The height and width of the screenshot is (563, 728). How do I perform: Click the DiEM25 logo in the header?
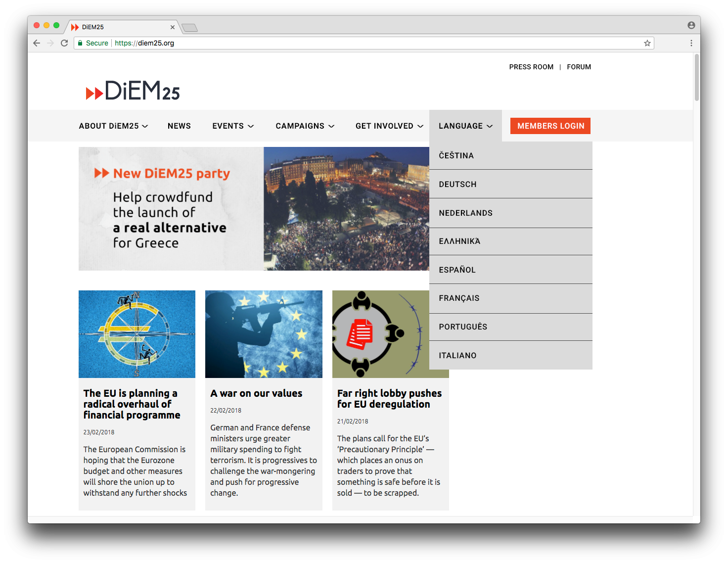(x=133, y=91)
